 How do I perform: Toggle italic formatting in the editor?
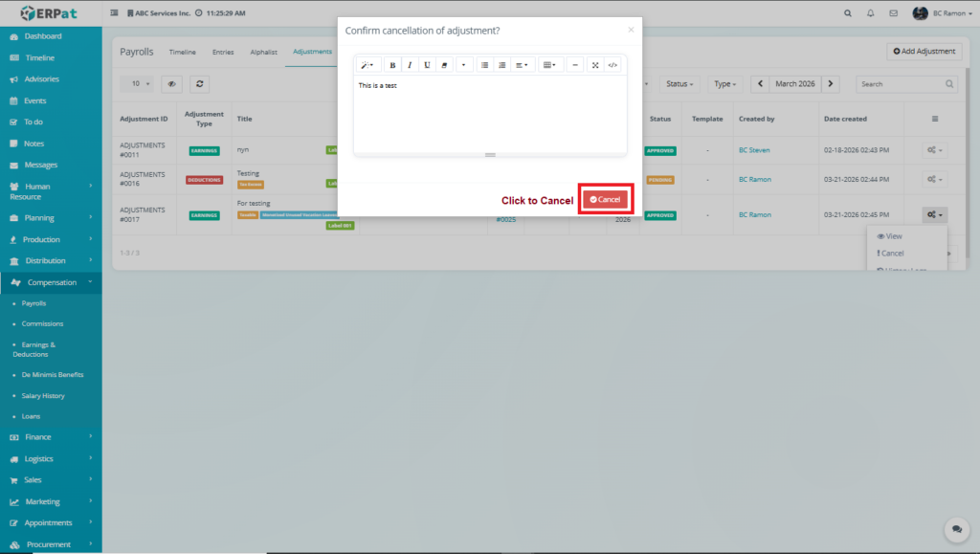pyautogui.click(x=410, y=65)
